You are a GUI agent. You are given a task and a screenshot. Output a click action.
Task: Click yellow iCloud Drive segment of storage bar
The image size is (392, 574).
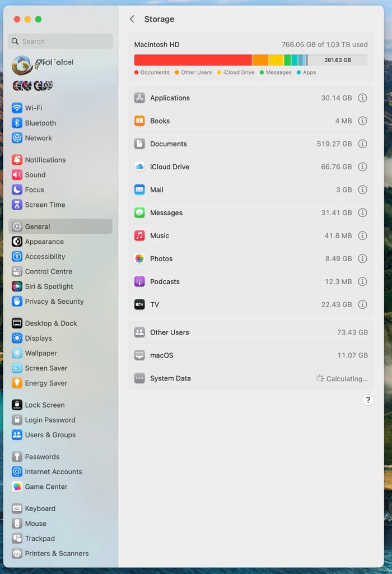click(277, 60)
